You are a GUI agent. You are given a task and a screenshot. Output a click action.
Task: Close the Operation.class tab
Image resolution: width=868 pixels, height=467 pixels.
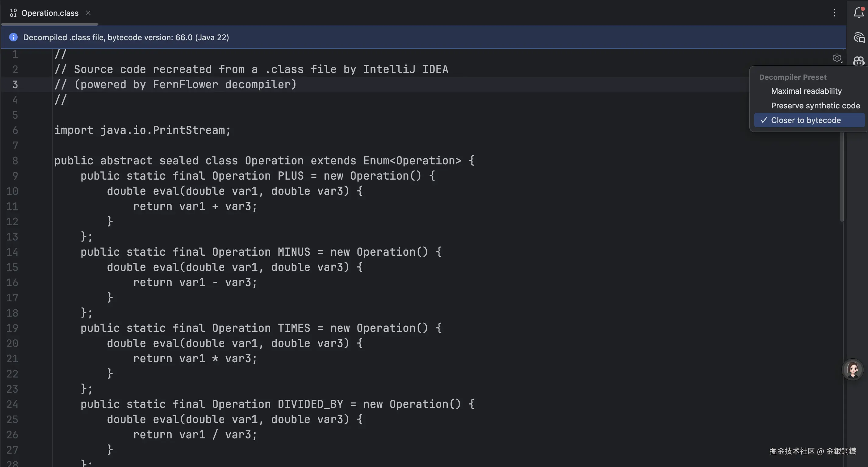pos(88,13)
